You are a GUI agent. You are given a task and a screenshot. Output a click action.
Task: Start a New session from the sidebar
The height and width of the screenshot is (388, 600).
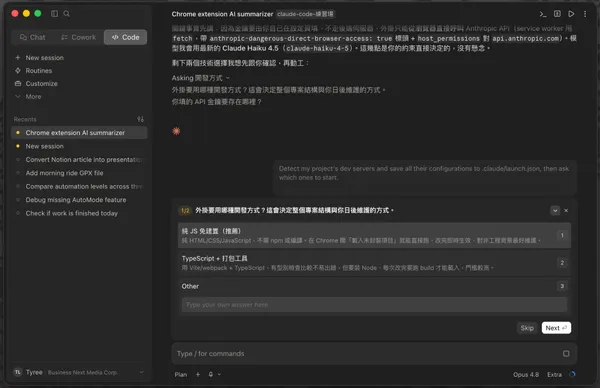tap(39, 58)
